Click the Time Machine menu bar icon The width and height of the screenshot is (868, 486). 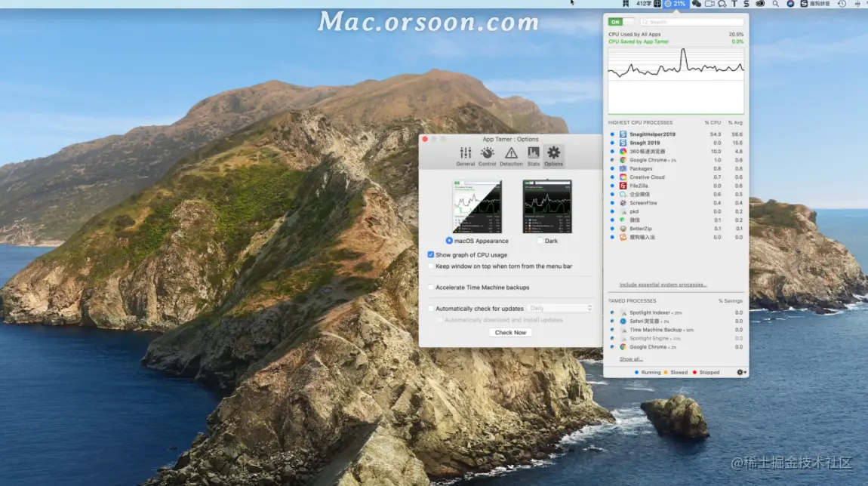(x=842, y=4)
